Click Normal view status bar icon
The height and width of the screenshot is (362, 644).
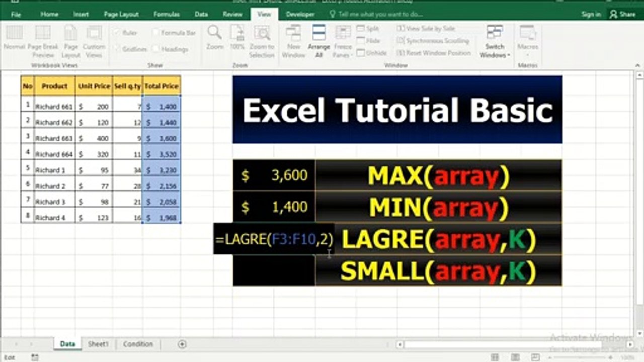pos(495,357)
